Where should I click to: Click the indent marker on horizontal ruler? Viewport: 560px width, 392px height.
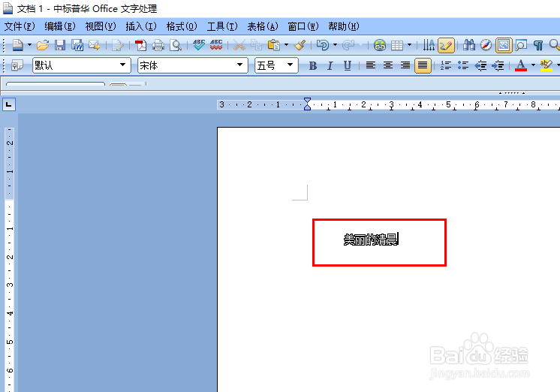[x=307, y=104]
